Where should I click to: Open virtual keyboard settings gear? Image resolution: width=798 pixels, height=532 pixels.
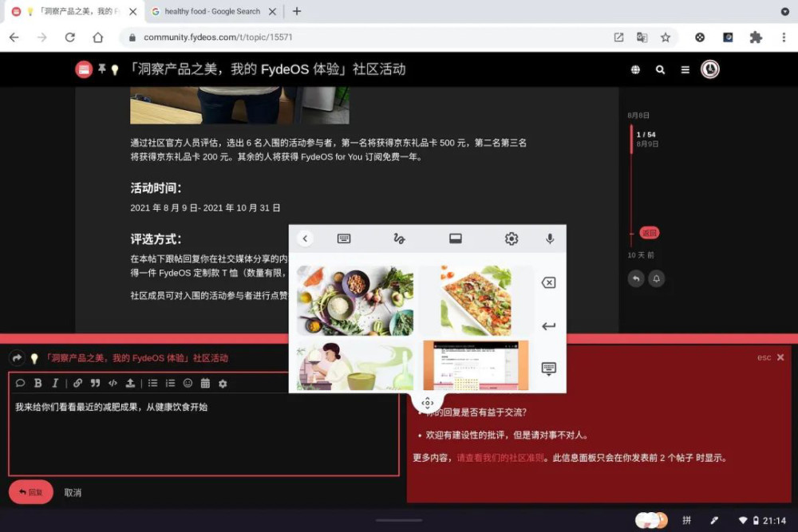point(511,238)
